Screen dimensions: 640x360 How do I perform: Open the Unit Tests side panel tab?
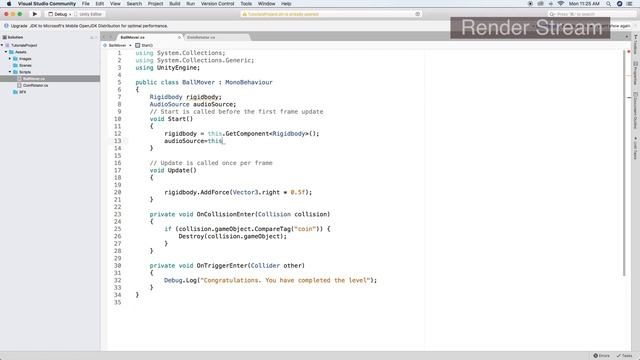(636, 149)
